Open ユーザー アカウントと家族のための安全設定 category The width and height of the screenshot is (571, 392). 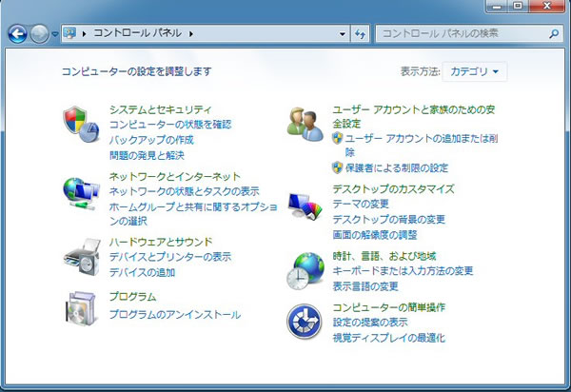[414, 116]
